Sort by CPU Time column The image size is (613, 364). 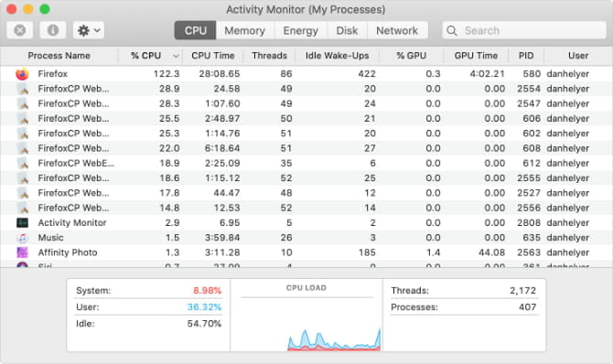pos(213,56)
